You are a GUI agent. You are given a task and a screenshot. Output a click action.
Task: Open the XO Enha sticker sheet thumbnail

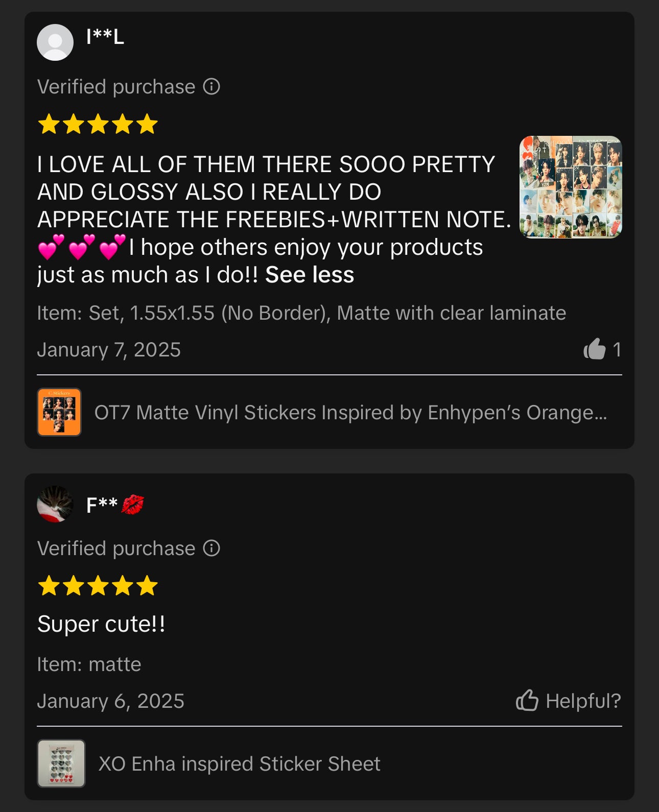61,763
